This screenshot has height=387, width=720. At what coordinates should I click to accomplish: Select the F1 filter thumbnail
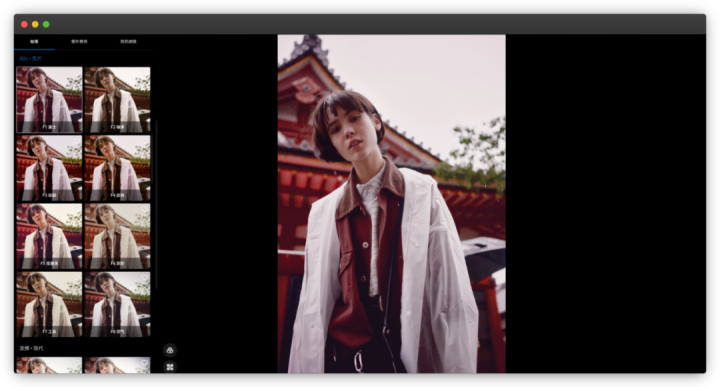coord(49,100)
